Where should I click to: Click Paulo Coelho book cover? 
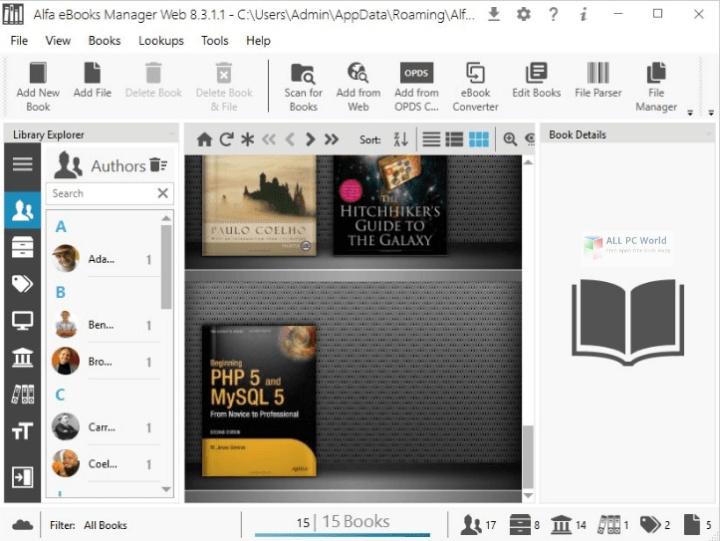pos(259,205)
